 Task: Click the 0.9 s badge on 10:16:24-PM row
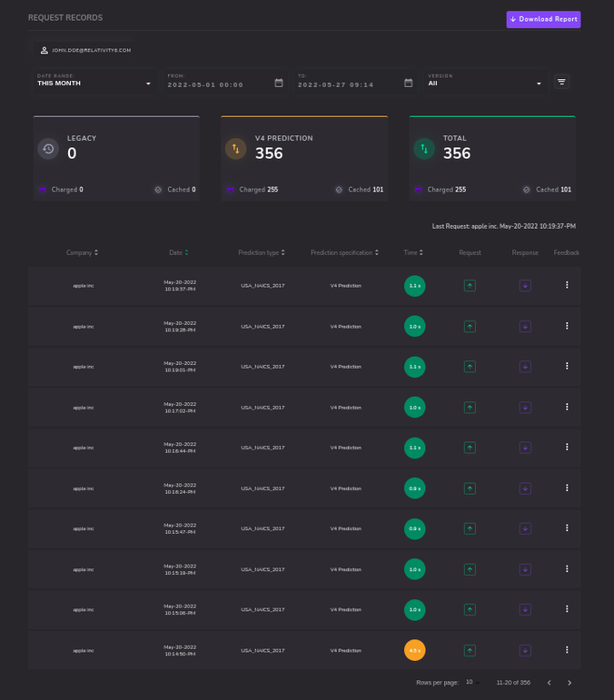415,488
